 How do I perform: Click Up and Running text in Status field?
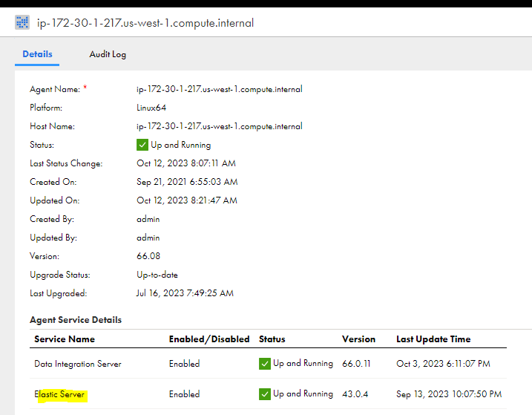point(180,145)
